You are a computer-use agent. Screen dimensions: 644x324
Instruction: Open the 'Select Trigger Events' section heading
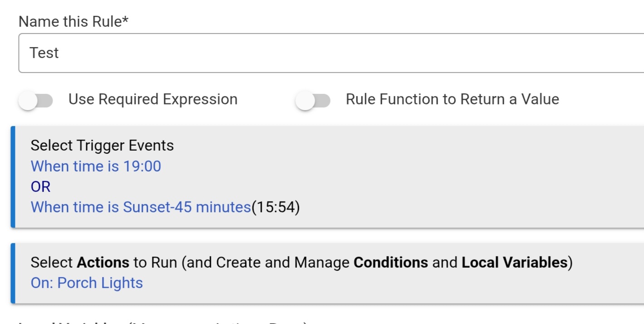102,146
